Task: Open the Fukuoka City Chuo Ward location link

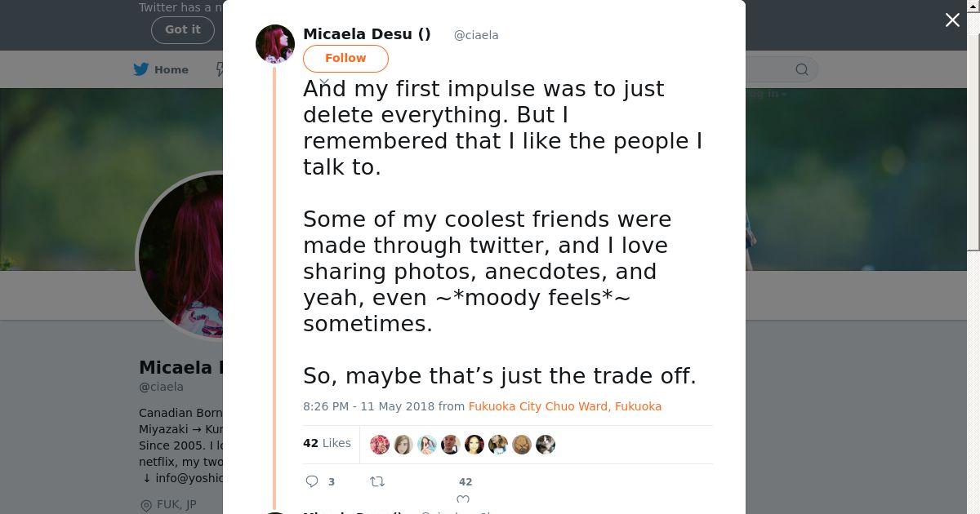Action: click(564, 406)
